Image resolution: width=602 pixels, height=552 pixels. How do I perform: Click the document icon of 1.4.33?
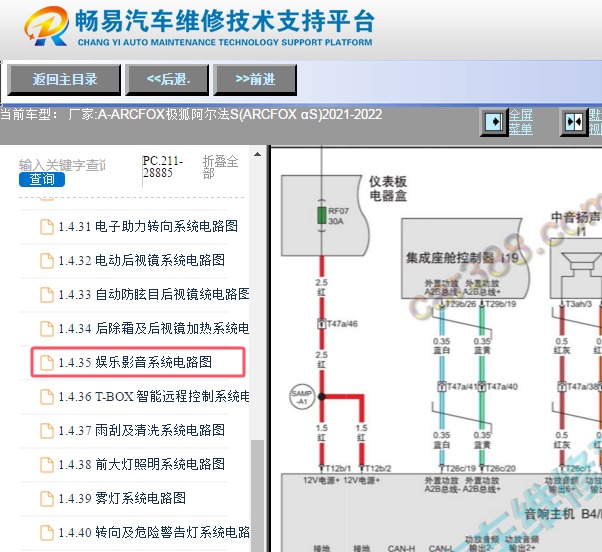pyautogui.click(x=47, y=295)
